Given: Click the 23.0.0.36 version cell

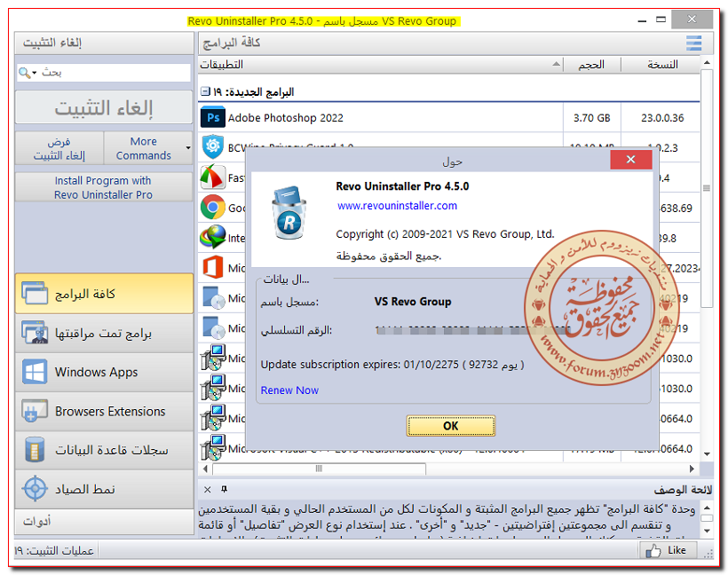Looking at the screenshot, I should pos(662,118).
